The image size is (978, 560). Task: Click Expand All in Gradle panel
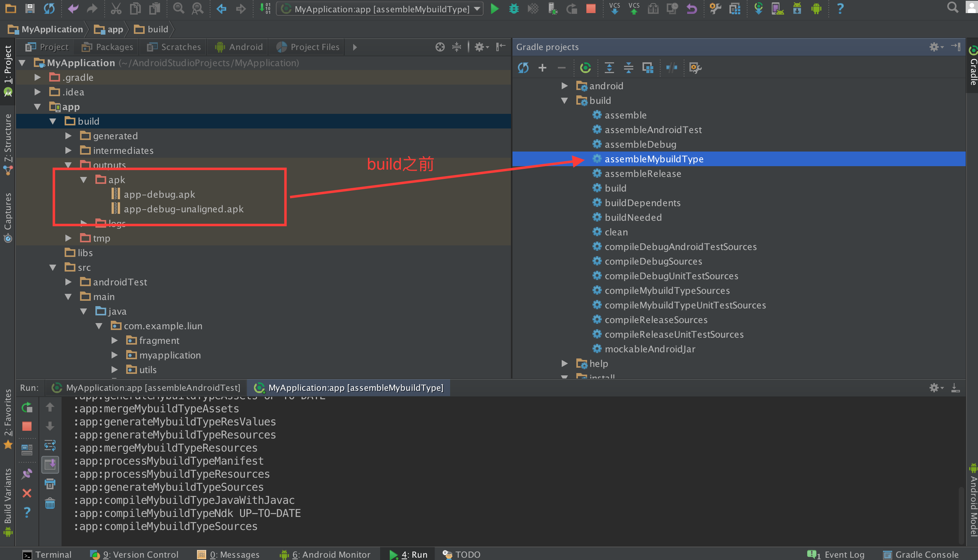[x=609, y=68]
